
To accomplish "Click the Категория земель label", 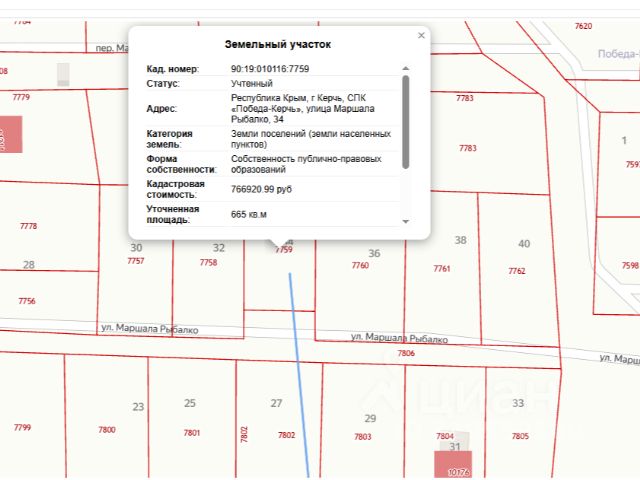I will point(169,139).
